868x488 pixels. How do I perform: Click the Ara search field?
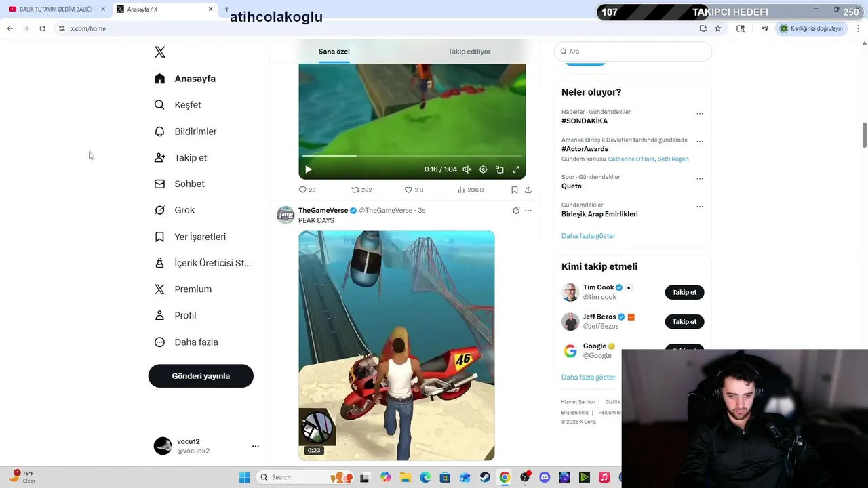633,52
